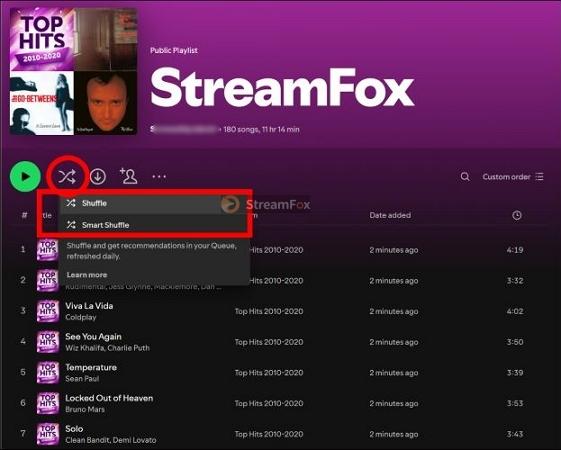Select the song Temperature

click(x=91, y=367)
